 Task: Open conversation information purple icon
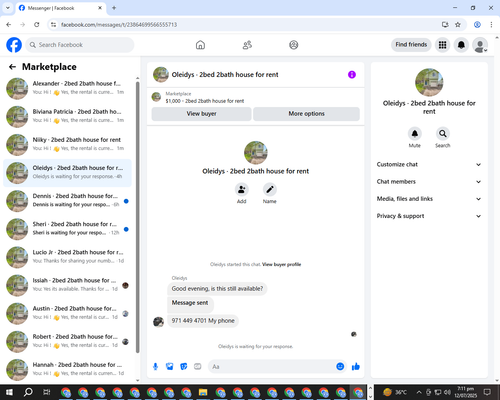352,75
